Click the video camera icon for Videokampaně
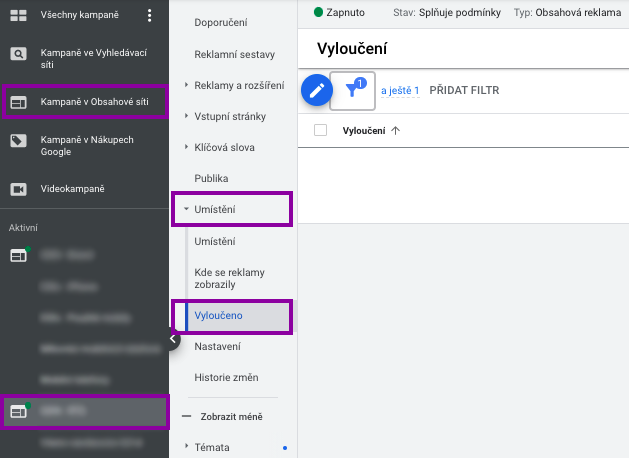Image resolution: width=629 pixels, height=458 pixels. [18, 189]
